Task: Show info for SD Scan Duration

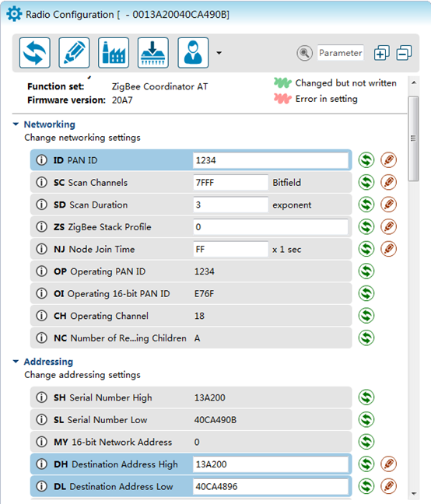Action: 41,205
